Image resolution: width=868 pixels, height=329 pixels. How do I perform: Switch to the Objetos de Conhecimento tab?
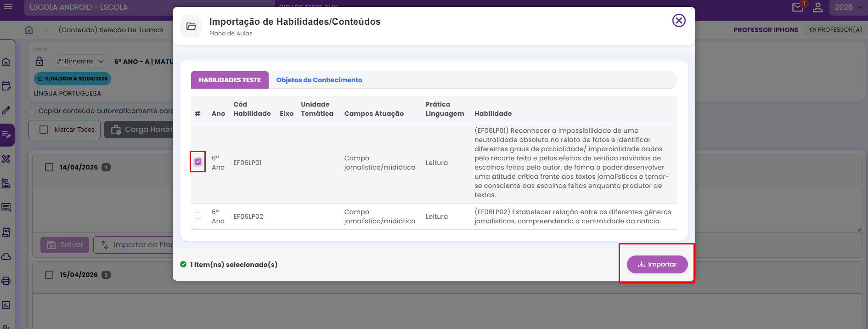[x=319, y=80]
